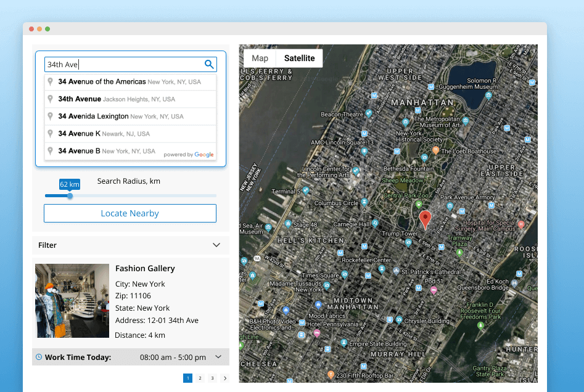This screenshot has width=584, height=392.
Task: Click the red map pin marker
Action: point(425,219)
